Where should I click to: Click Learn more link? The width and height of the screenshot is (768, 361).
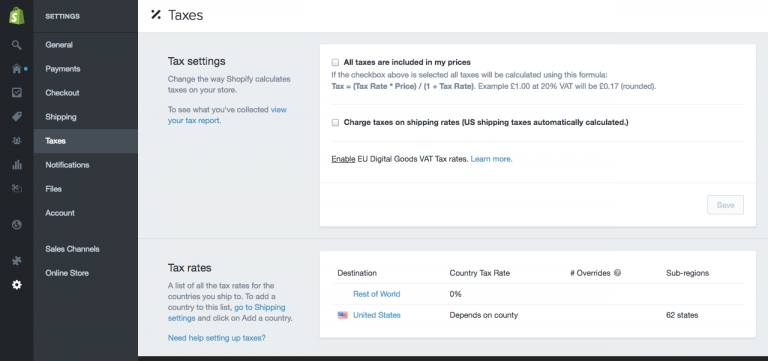click(491, 159)
